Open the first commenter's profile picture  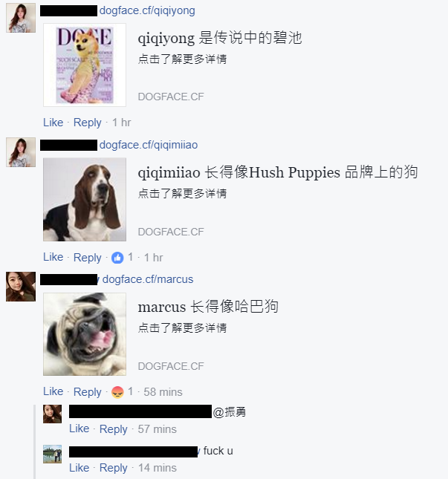click(21, 18)
